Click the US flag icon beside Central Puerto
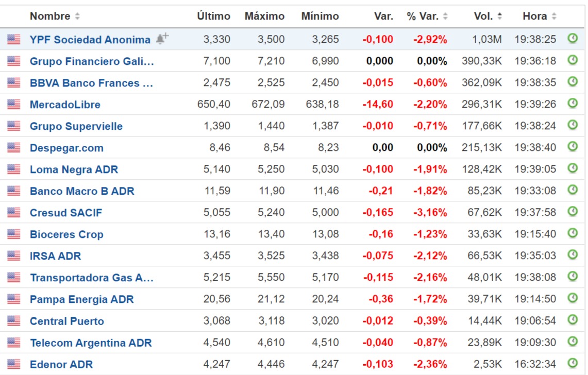The image size is (588, 375). point(14,321)
